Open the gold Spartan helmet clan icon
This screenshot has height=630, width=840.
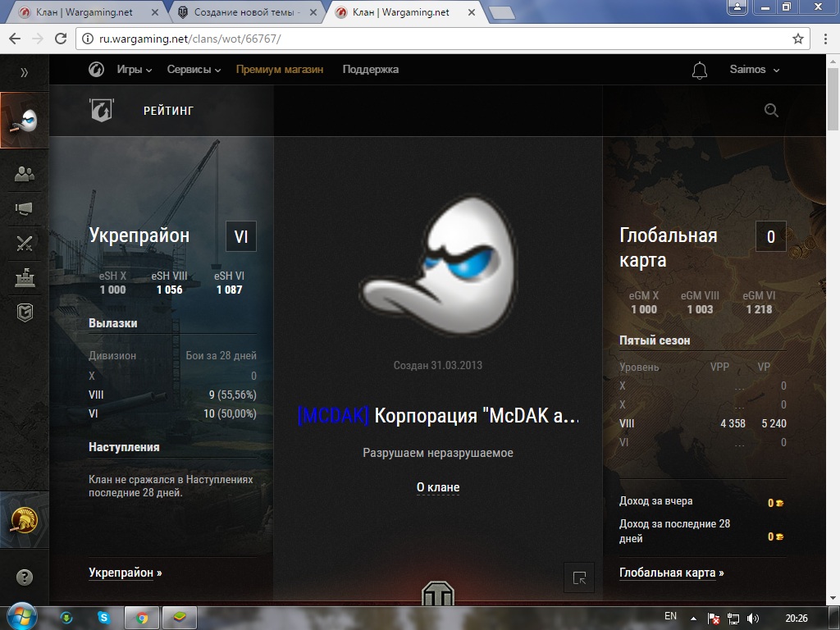click(25, 519)
